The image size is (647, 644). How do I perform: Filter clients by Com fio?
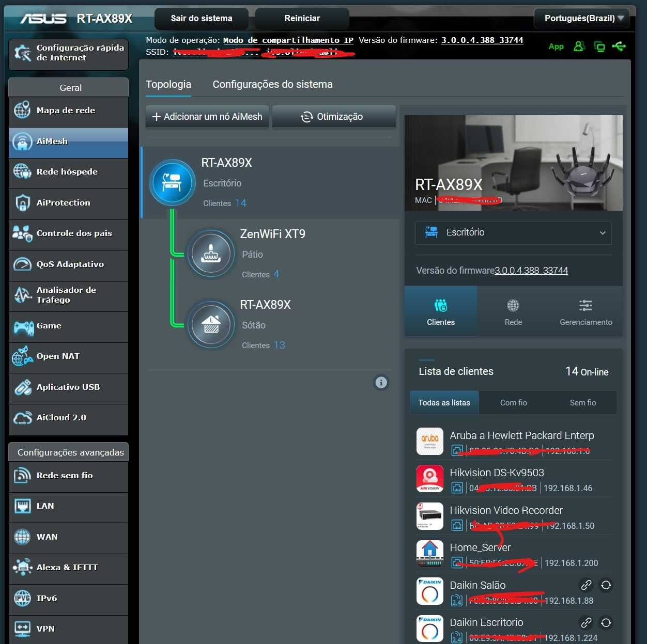click(x=514, y=403)
